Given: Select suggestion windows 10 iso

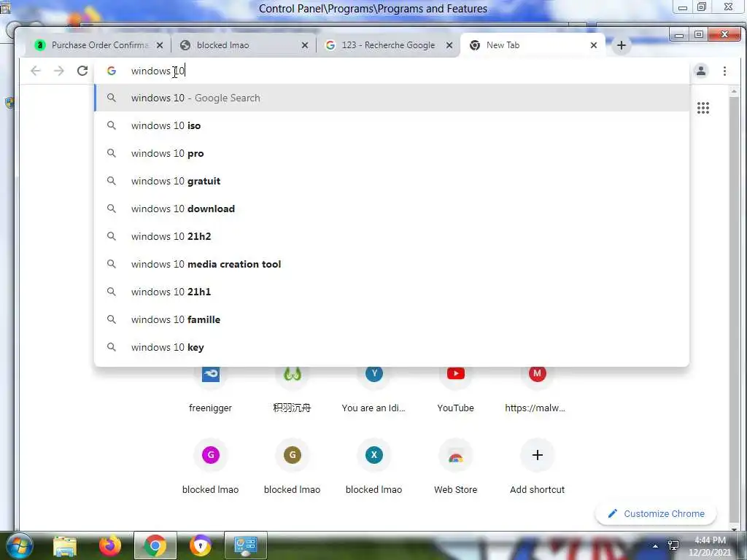Looking at the screenshot, I should (392, 125).
